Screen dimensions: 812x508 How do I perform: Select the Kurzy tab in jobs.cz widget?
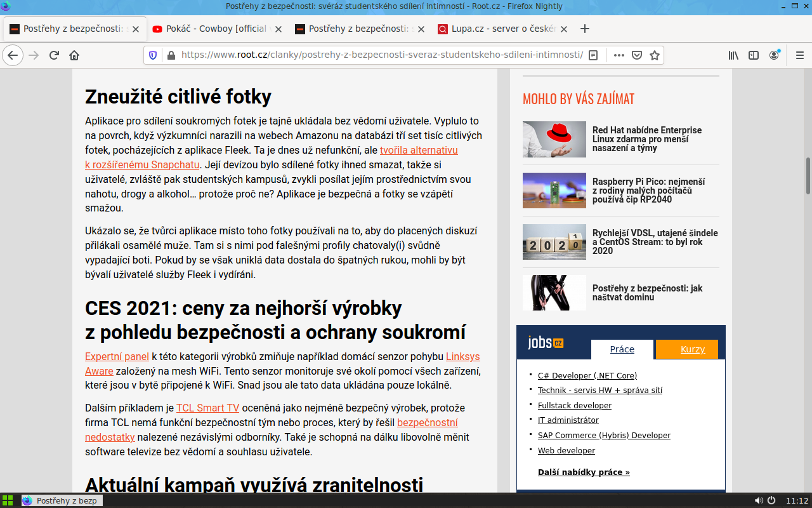[692, 349]
